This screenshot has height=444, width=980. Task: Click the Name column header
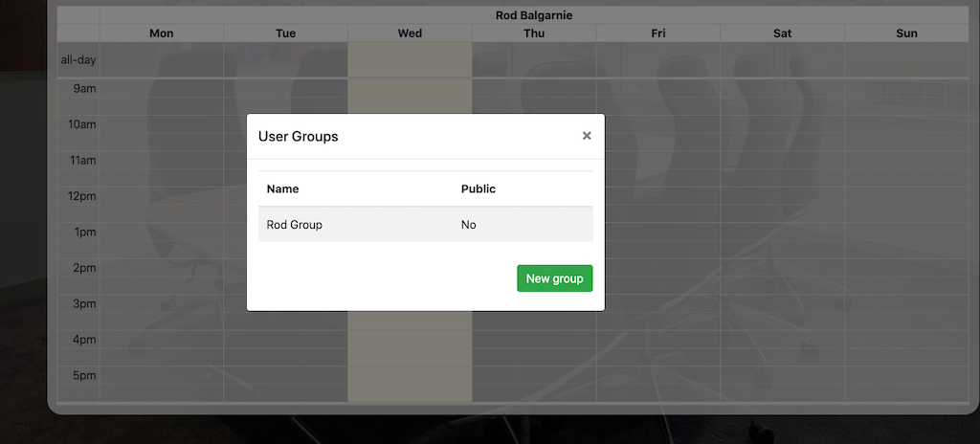point(283,189)
